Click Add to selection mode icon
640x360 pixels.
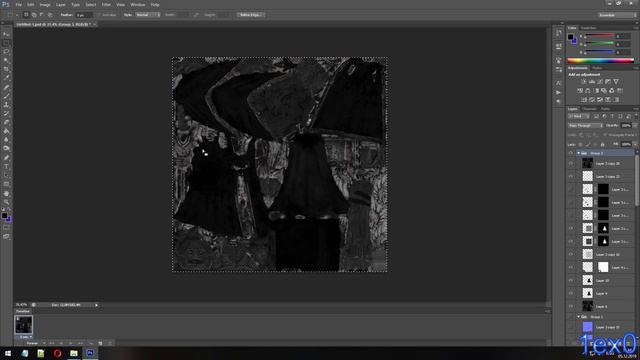(34, 15)
